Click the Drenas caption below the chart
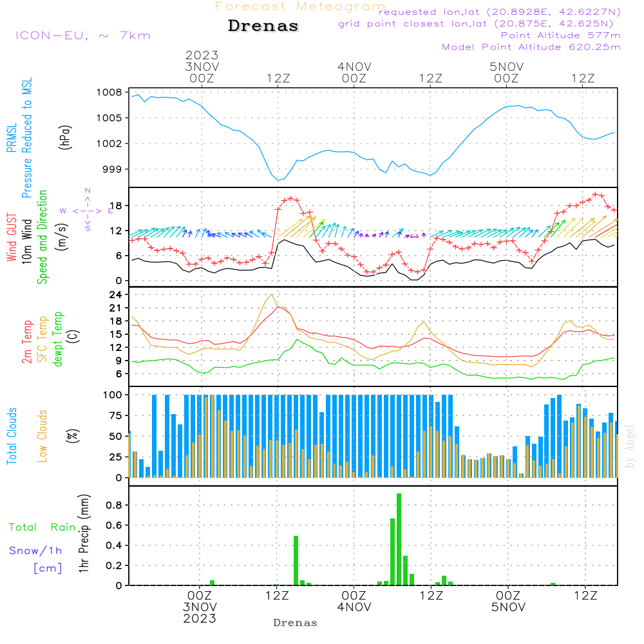Viewport: 644px width, 644px height. pos(296,623)
